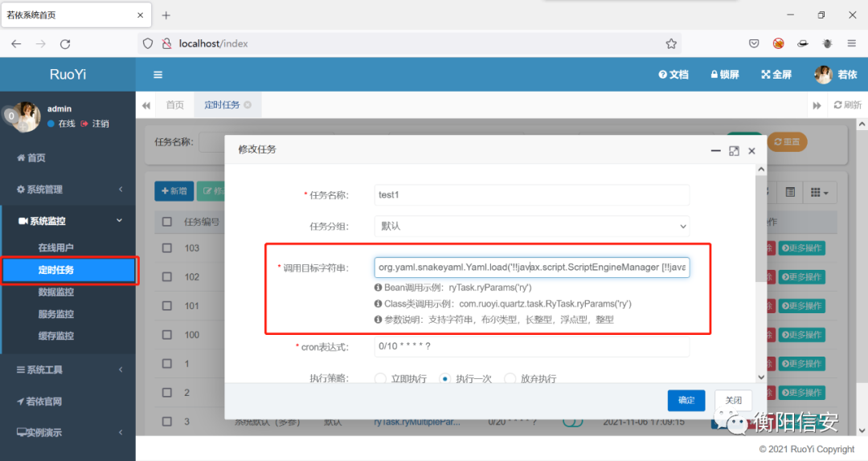Enter 全屏 fullscreen mode
Screen dimensions: 868x461
pyautogui.click(x=776, y=75)
